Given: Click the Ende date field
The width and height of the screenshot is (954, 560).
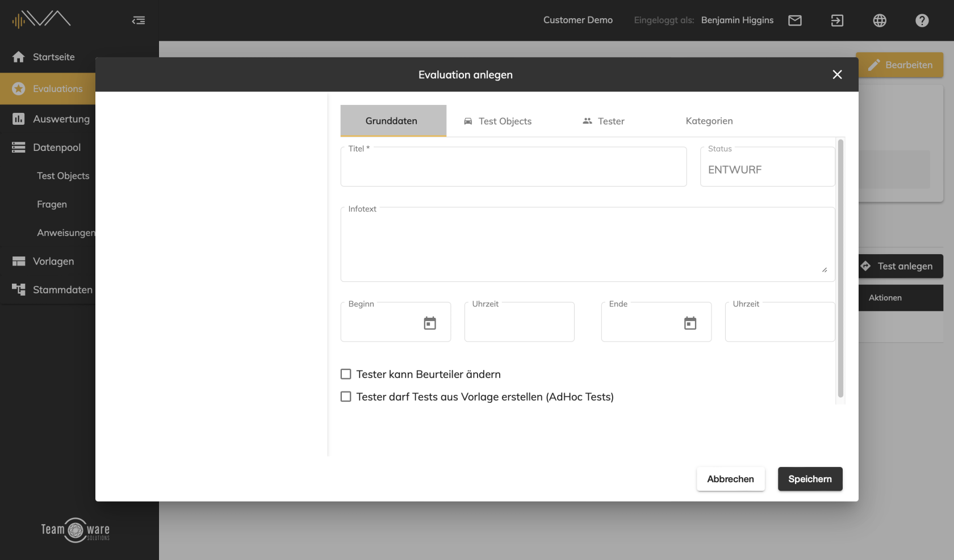Looking at the screenshot, I should point(656,322).
